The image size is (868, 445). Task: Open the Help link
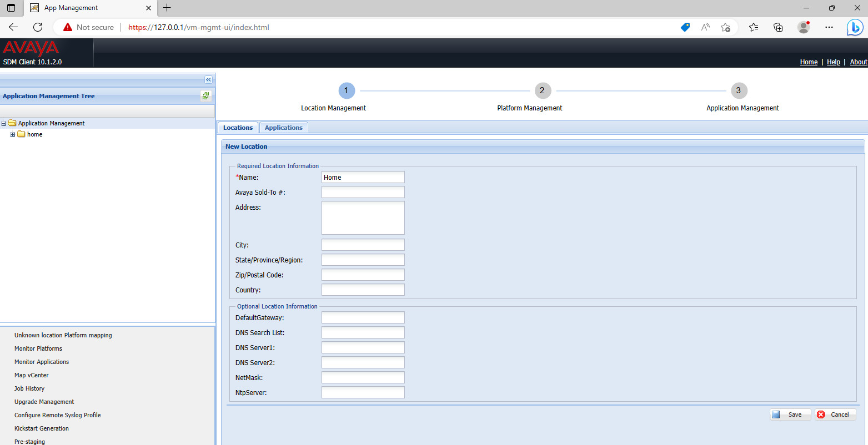[833, 62]
